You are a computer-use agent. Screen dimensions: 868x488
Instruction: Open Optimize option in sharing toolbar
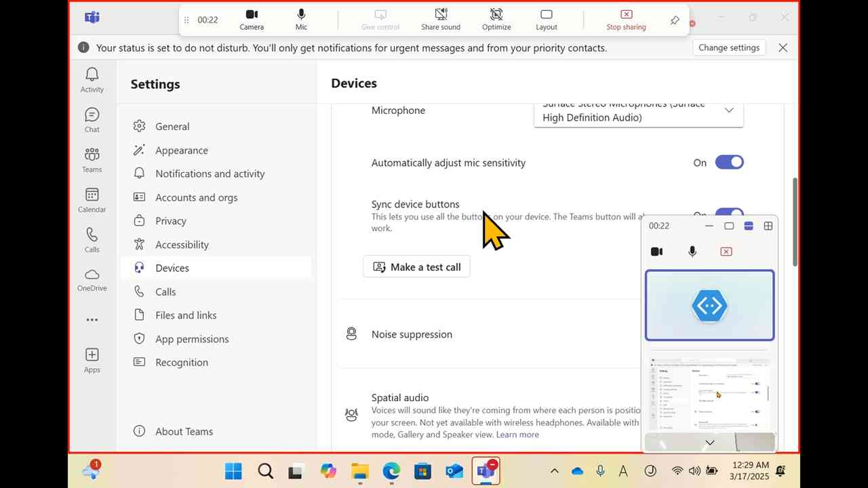click(x=496, y=20)
